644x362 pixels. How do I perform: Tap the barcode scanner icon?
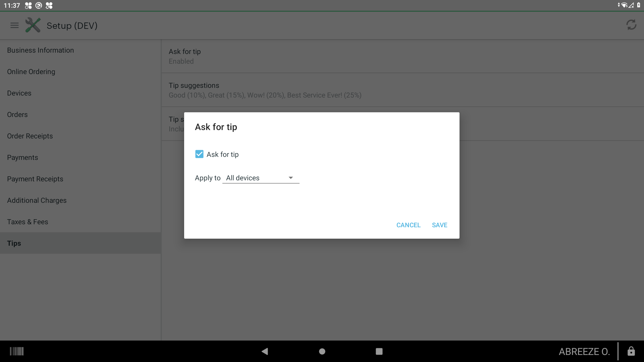coord(17,351)
